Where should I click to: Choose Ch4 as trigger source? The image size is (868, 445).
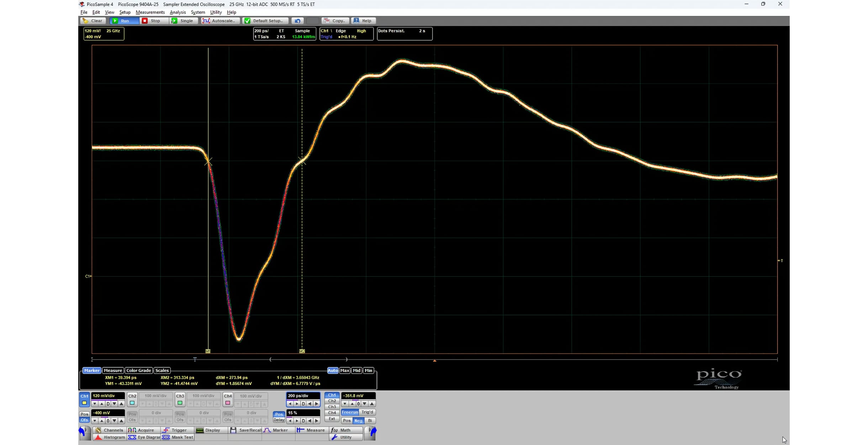point(332,413)
